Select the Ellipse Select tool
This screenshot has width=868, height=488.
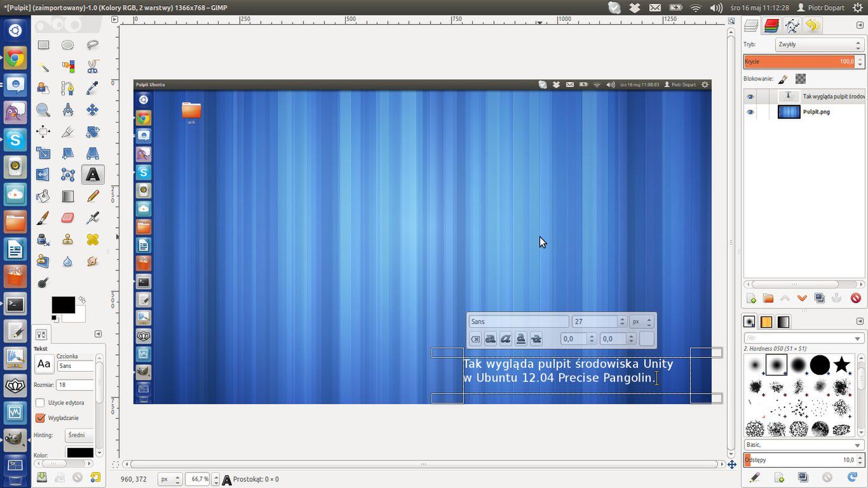tap(68, 45)
